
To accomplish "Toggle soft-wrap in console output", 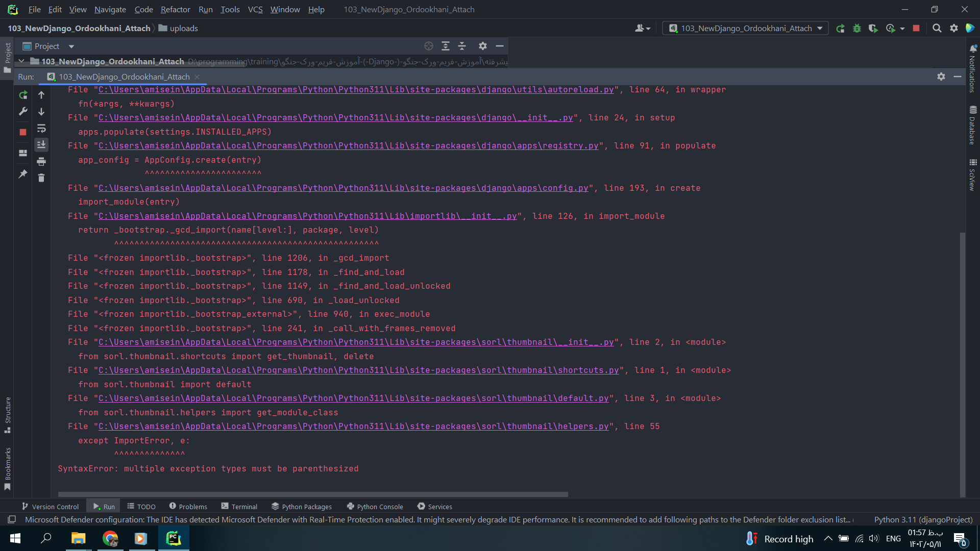I will coord(41,128).
